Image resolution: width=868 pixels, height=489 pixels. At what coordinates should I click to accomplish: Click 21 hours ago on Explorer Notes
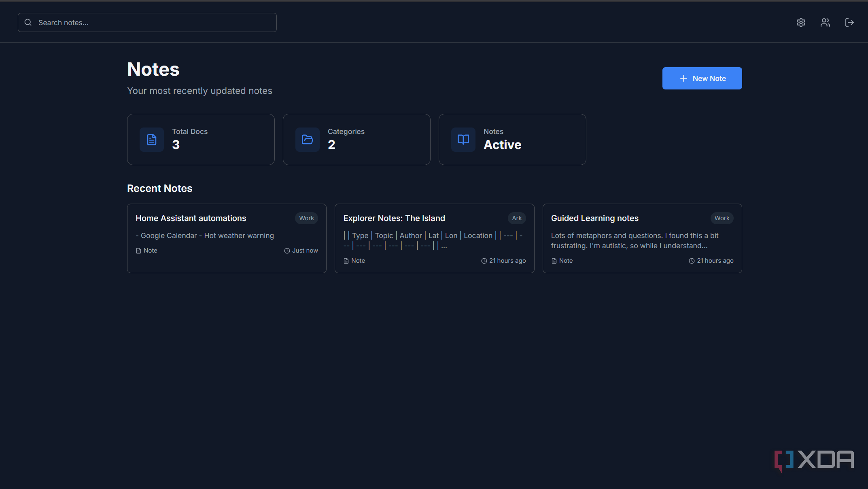click(507, 261)
